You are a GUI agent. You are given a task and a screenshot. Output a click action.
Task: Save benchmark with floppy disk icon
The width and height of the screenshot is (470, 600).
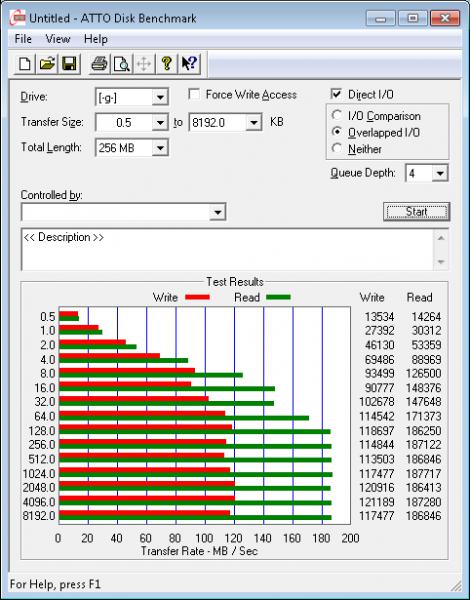coord(69,64)
